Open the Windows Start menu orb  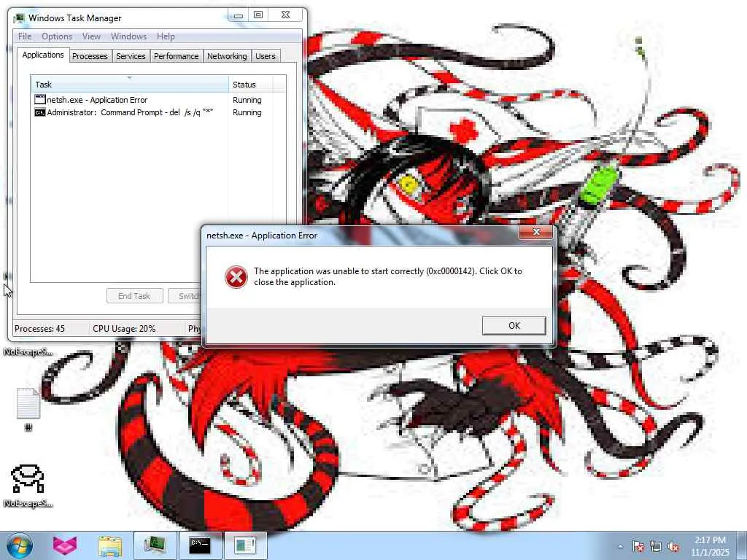tap(20, 545)
